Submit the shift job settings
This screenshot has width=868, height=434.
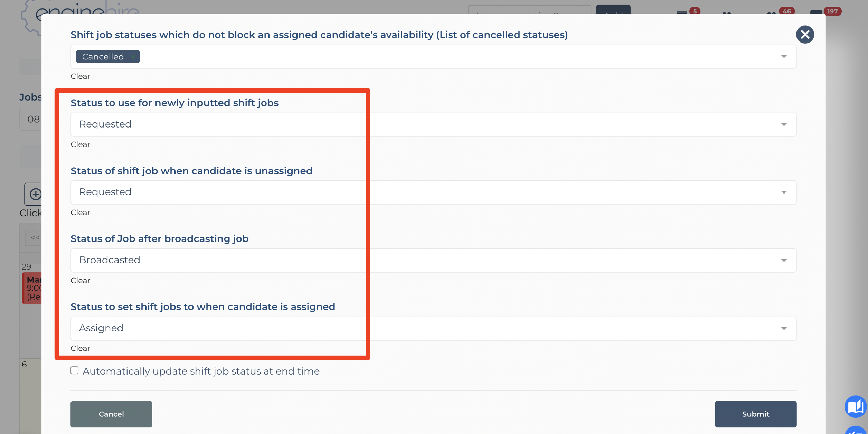tap(755, 414)
